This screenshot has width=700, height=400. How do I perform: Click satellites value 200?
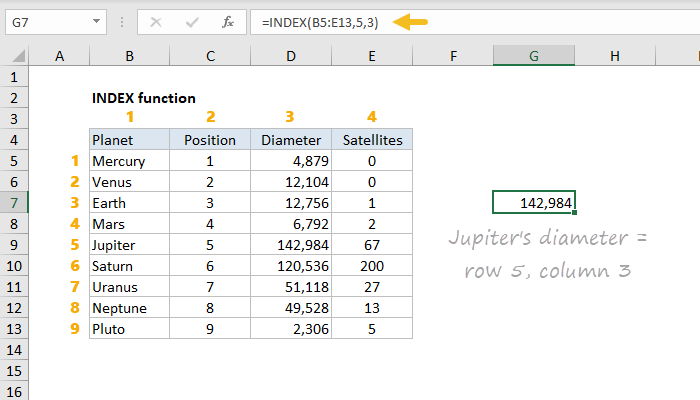tap(372, 266)
